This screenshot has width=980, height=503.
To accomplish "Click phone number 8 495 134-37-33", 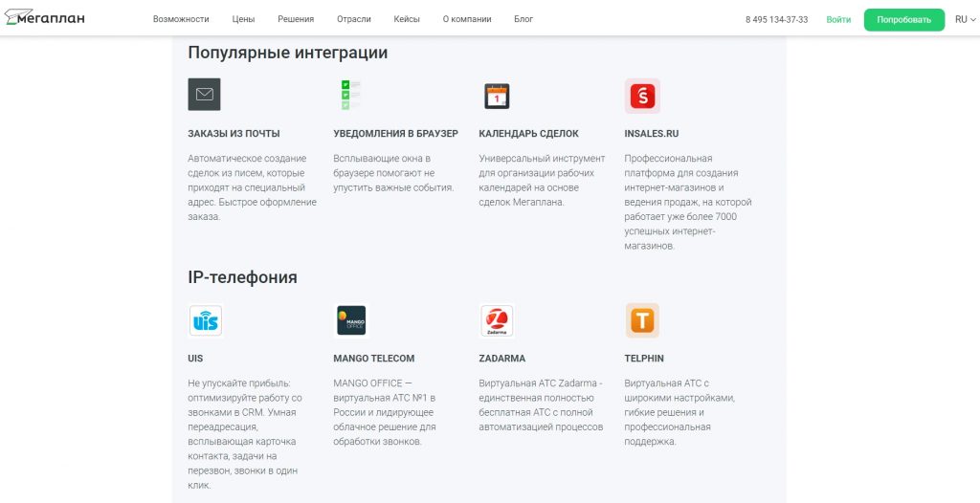I will [x=776, y=20].
